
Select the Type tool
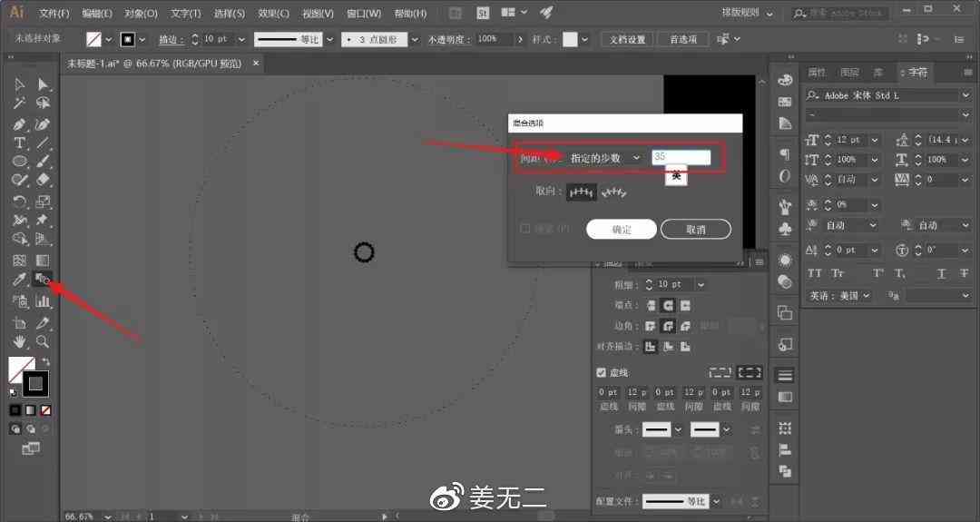click(19, 143)
